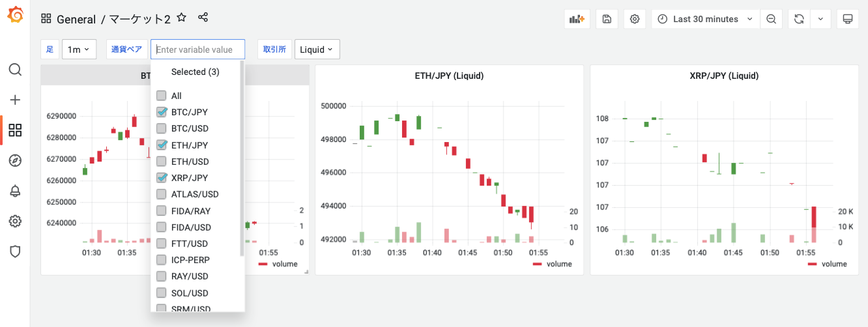
Task: Focus the Enter variable value field
Action: [198, 50]
